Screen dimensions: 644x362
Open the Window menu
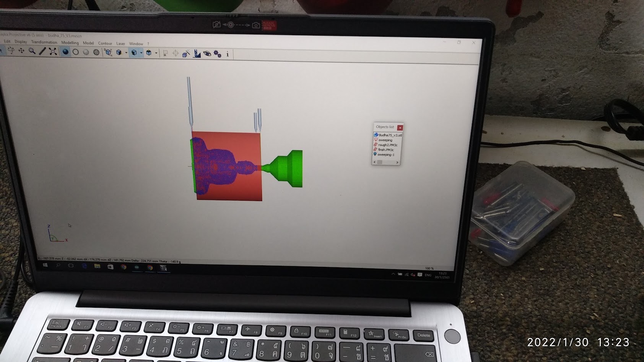(x=136, y=44)
